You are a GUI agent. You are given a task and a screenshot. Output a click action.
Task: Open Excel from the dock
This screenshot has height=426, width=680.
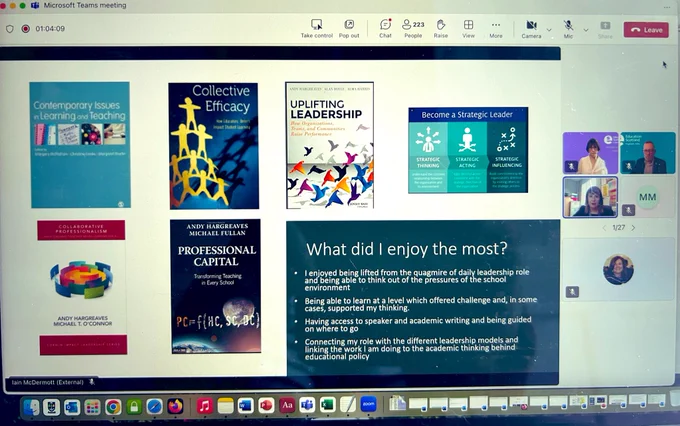point(328,405)
